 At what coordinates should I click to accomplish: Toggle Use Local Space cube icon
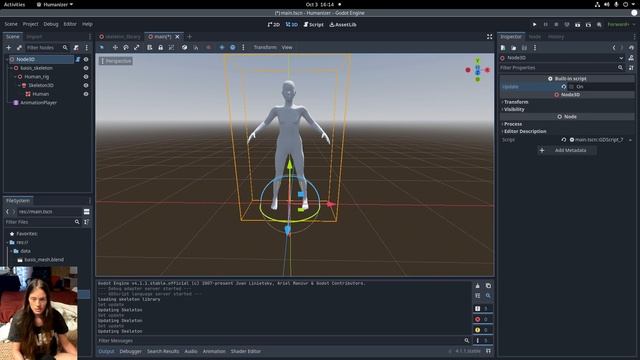[184, 47]
